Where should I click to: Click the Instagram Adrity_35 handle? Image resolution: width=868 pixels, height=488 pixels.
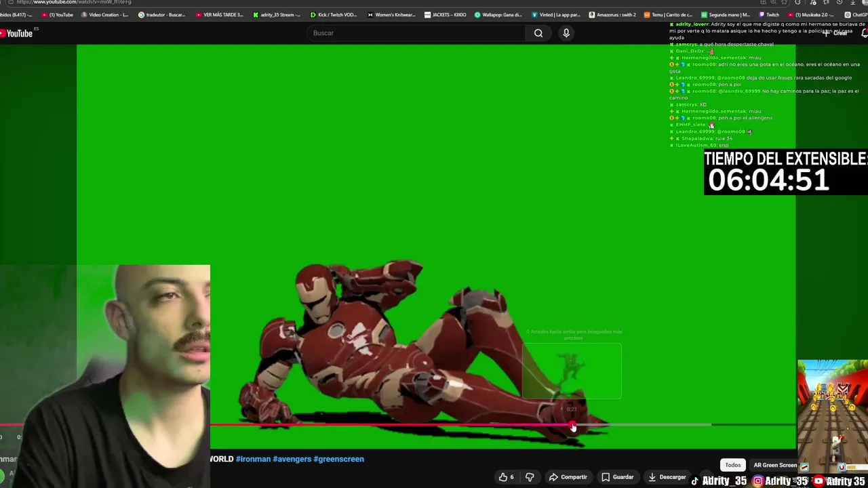[x=781, y=481]
